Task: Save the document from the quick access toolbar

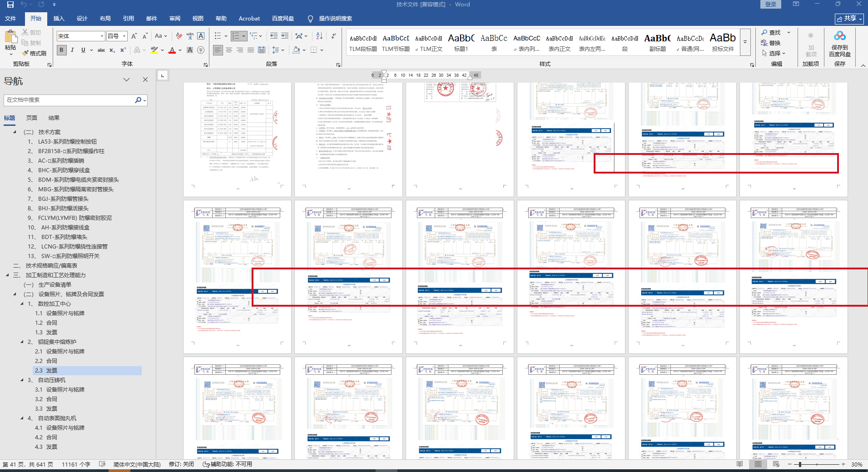Action: tap(10, 5)
